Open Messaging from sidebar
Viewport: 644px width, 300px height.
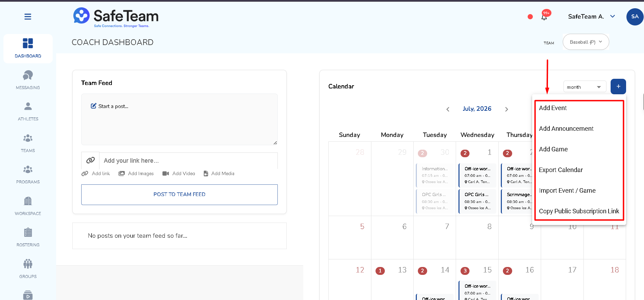pyautogui.click(x=28, y=80)
